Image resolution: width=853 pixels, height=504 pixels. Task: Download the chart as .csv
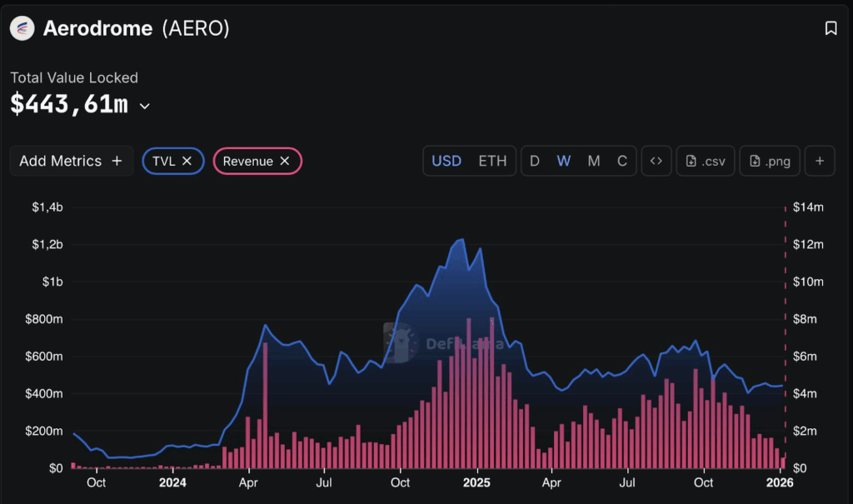(705, 161)
